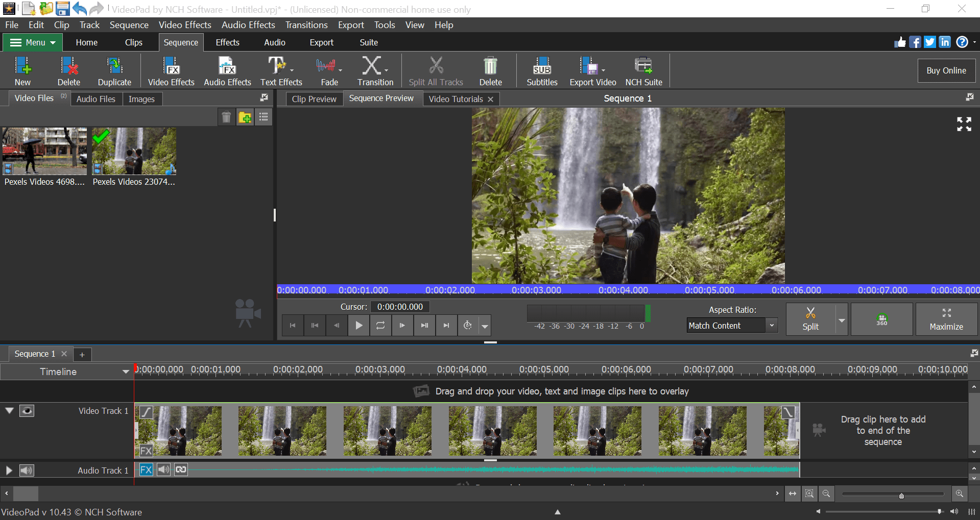Click the Maximize preview button
980x520 pixels.
[x=946, y=319]
